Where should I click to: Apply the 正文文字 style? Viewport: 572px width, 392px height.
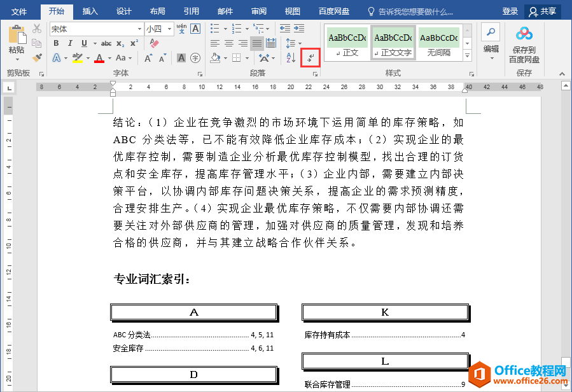[x=393, y=43]
